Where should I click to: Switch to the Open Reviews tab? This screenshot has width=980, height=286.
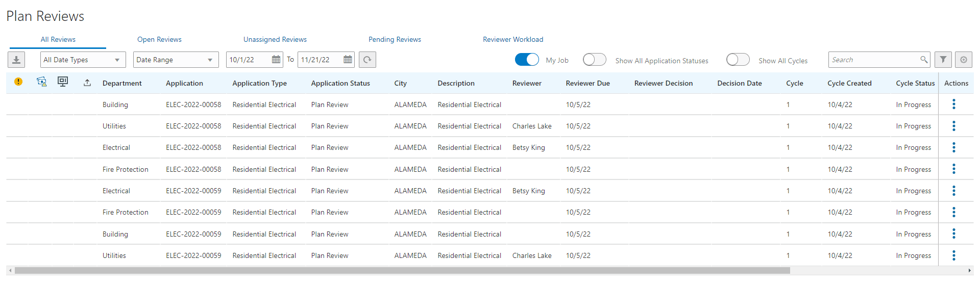pos(159,39)
